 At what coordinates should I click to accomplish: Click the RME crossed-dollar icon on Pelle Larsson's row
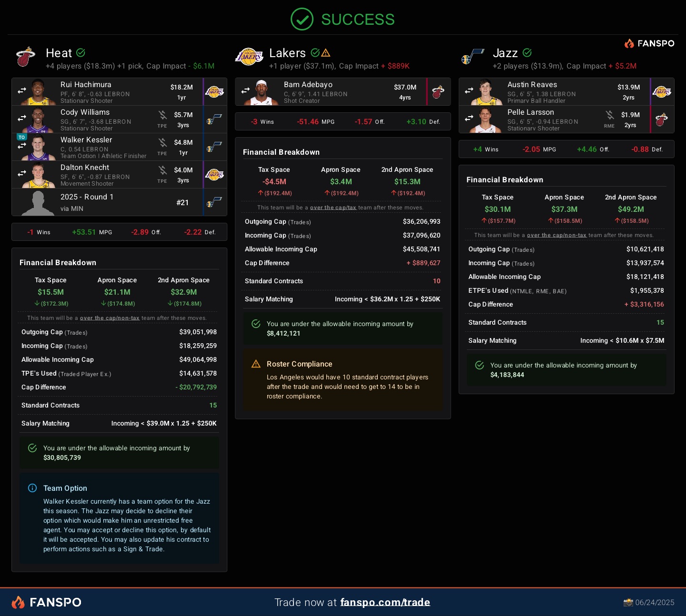610,115
